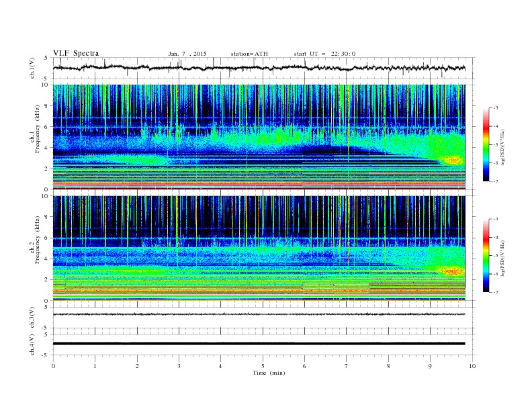532x411 pixels.
Task: Click the "-3" tick on ch.1 color bar
Action: coord(496,108)
